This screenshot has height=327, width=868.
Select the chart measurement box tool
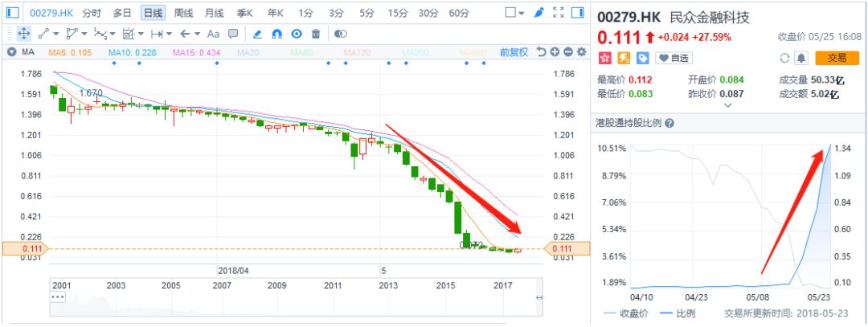pos(129,34)
